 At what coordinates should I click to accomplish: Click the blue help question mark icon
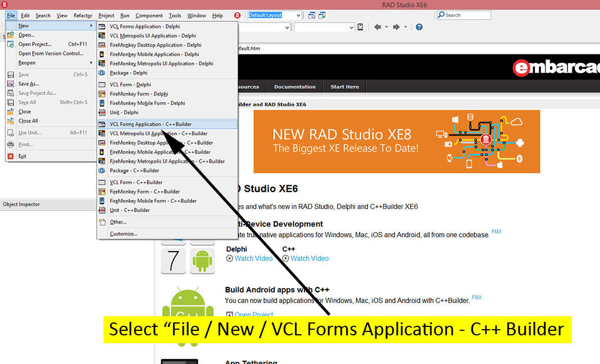(x=419, y=27)
